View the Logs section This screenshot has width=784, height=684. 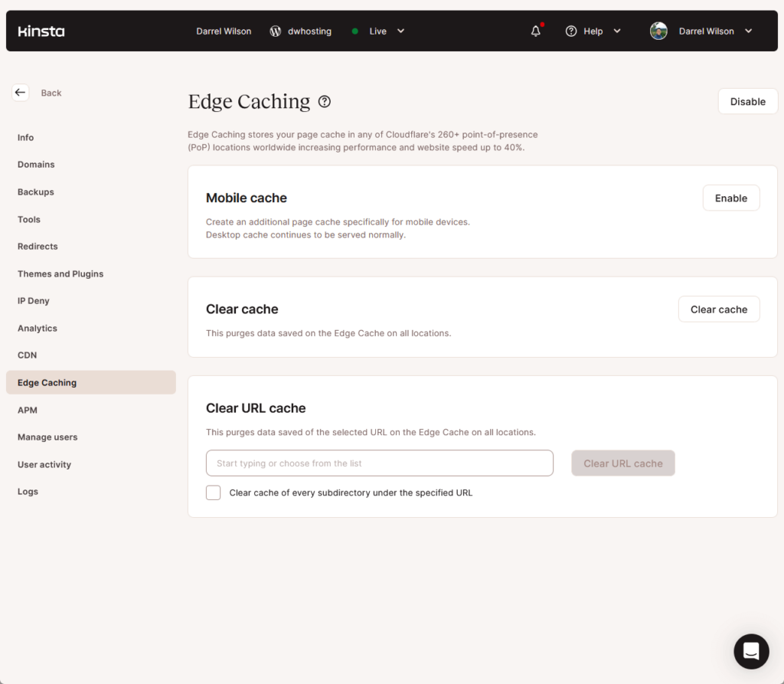tap(28, 491)
